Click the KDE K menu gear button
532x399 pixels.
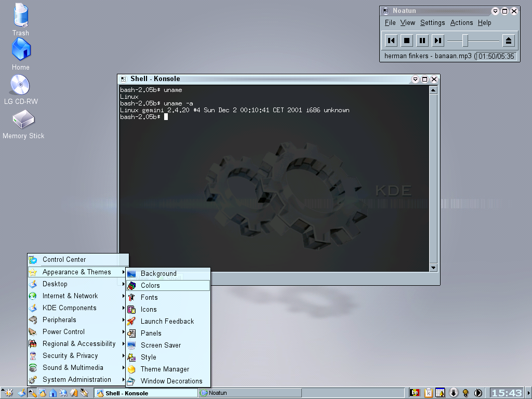(7, 393)
